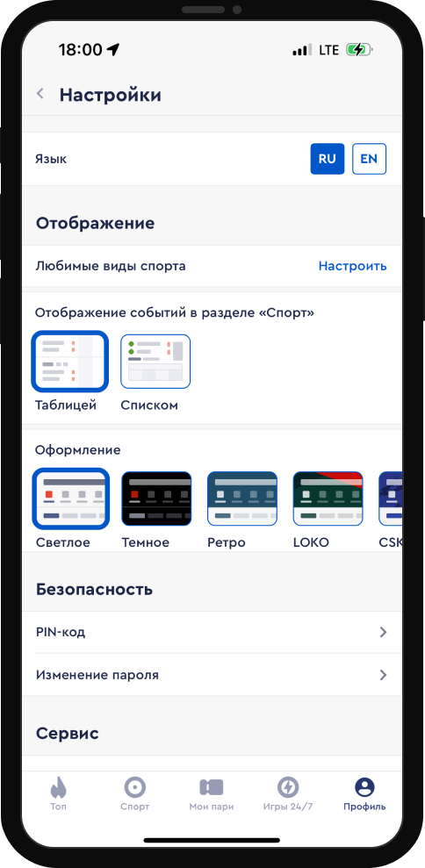
Task: Tap the ticket icon for Мои пари
Action: (x=211, y=786)
